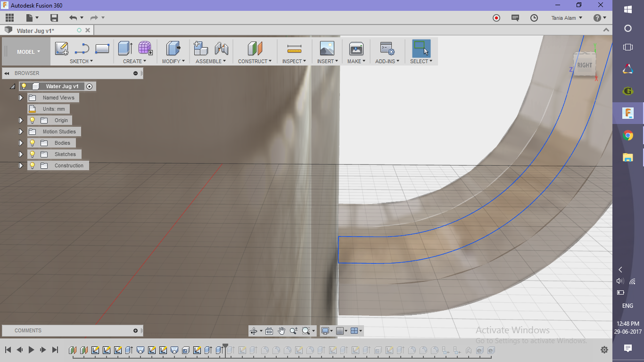644x362 pixels.
Task: Click the Create Form icon
Action: (x=145, y=49)
